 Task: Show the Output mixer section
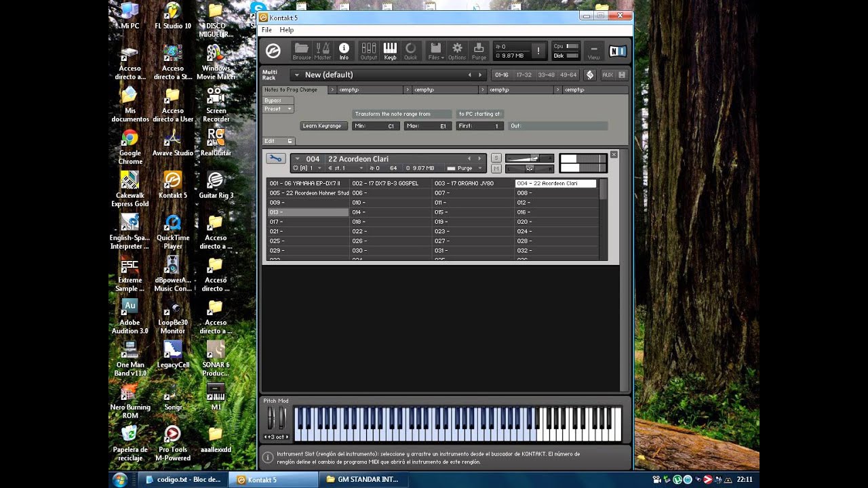(x=369, y=51)
